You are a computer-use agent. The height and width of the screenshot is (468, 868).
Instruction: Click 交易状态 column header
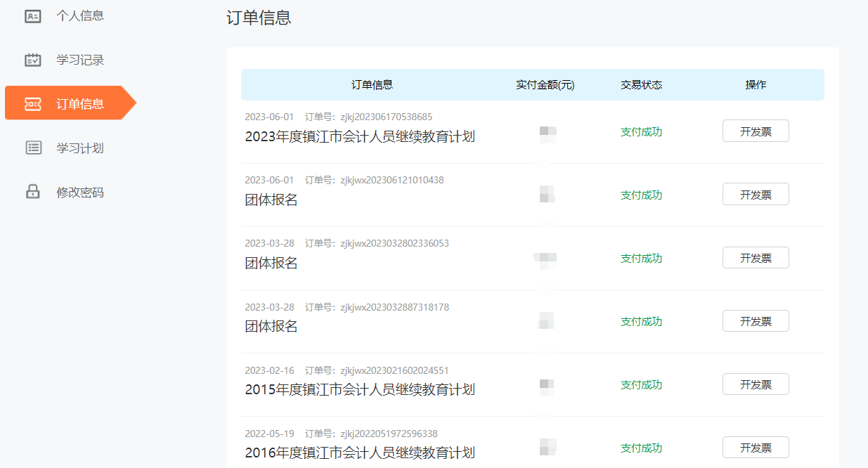click(641, 84)
